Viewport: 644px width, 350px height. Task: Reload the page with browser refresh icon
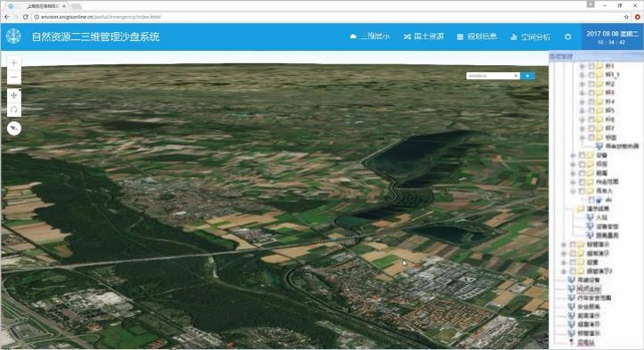[x=26, y=17]
